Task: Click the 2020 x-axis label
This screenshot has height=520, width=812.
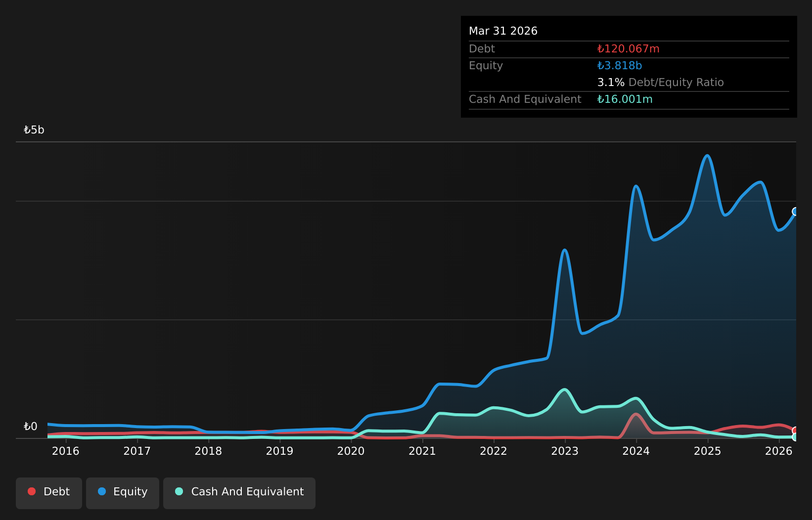Action: coord(351,451)
